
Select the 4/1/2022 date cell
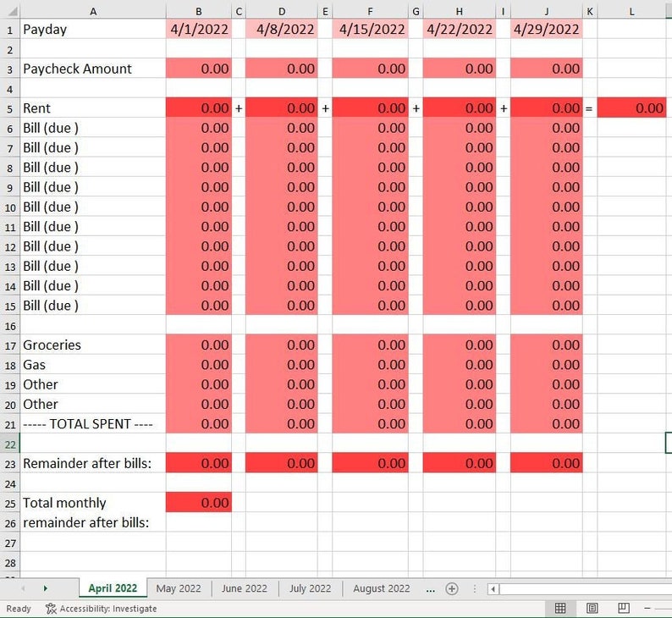tap(199, 29)
